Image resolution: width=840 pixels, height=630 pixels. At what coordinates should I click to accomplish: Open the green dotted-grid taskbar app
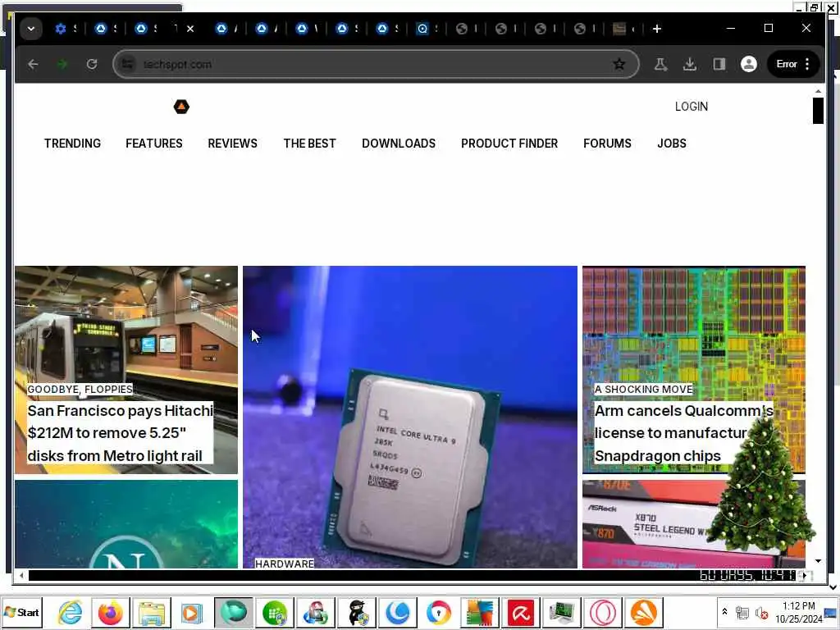coord(275,612)
